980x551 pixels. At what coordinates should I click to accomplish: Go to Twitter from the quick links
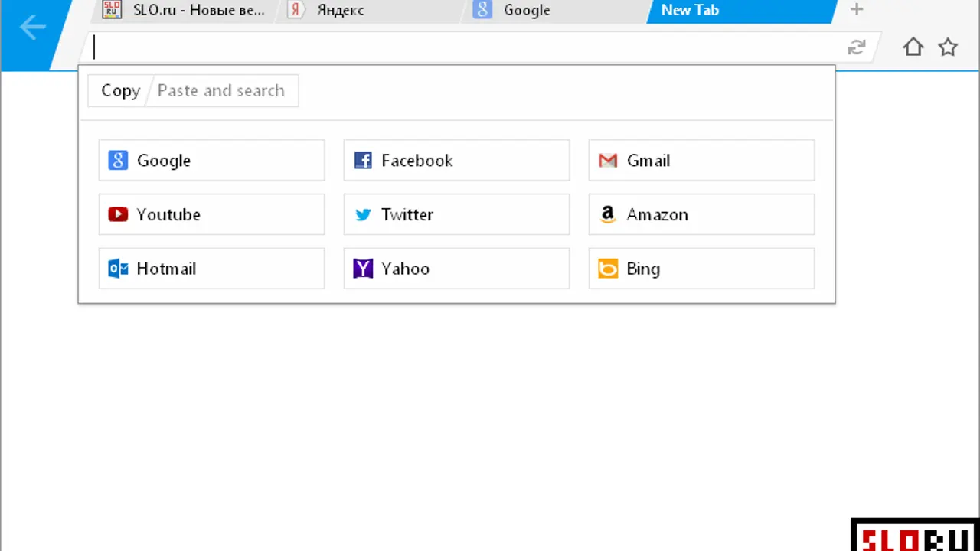(456, 214)
